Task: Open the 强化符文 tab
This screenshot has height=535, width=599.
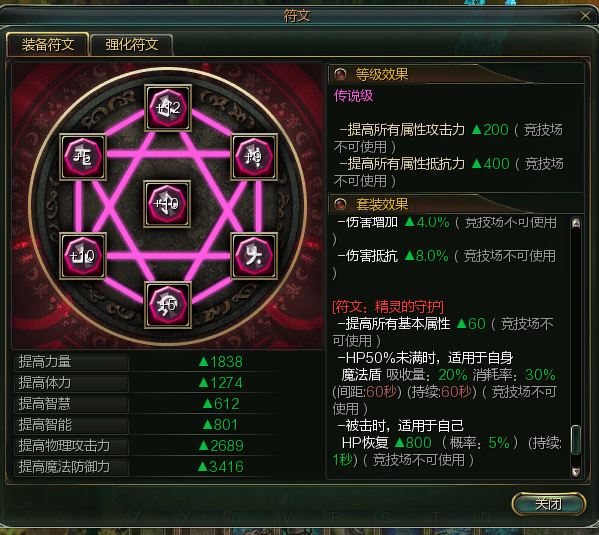Action: (x=132, y=45)
